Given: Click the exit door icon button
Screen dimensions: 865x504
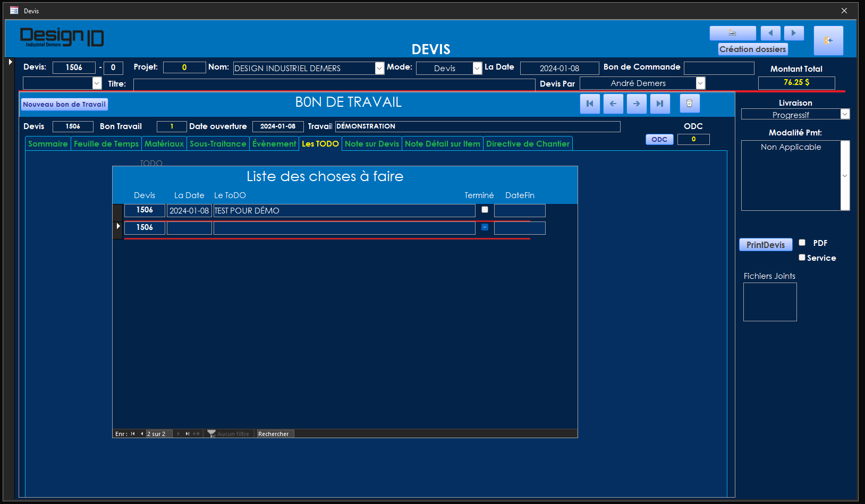Looking at the screenshot, I should [828, 40].
